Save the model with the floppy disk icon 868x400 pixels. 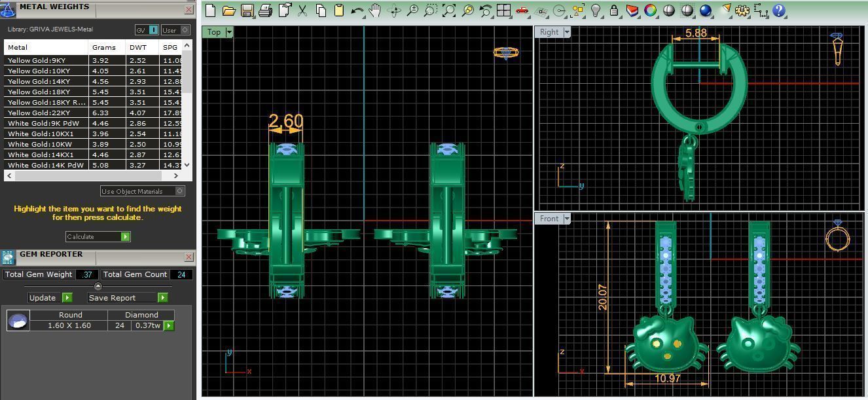[x=247, y=10]
